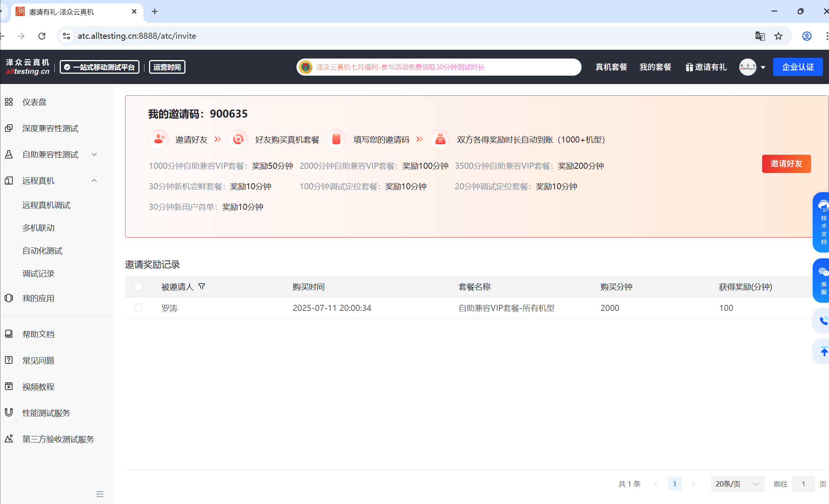Image resolution: width=829 pixels, height=504 pixels.
Task: Click the user avatar image
Action: coord(748,67)
